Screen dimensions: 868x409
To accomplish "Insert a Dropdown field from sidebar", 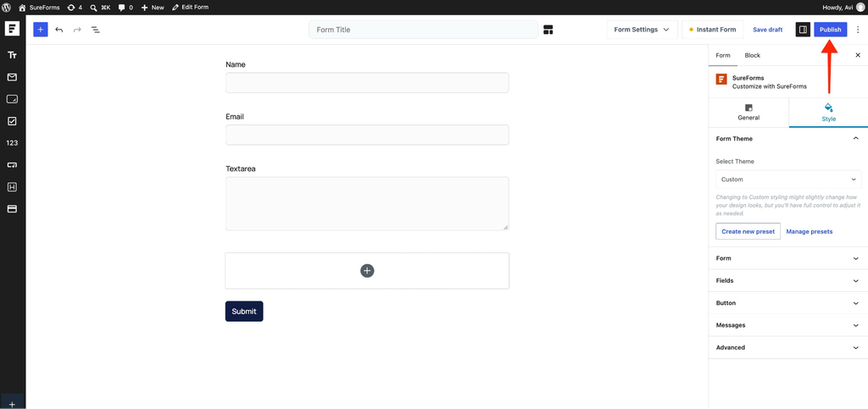I will (x=12, y=165).
